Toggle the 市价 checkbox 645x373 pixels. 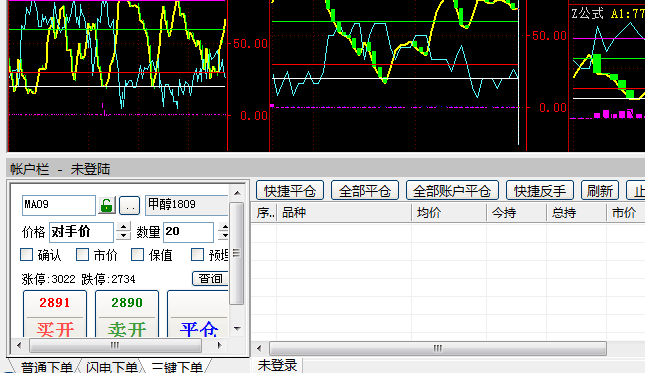82,255
